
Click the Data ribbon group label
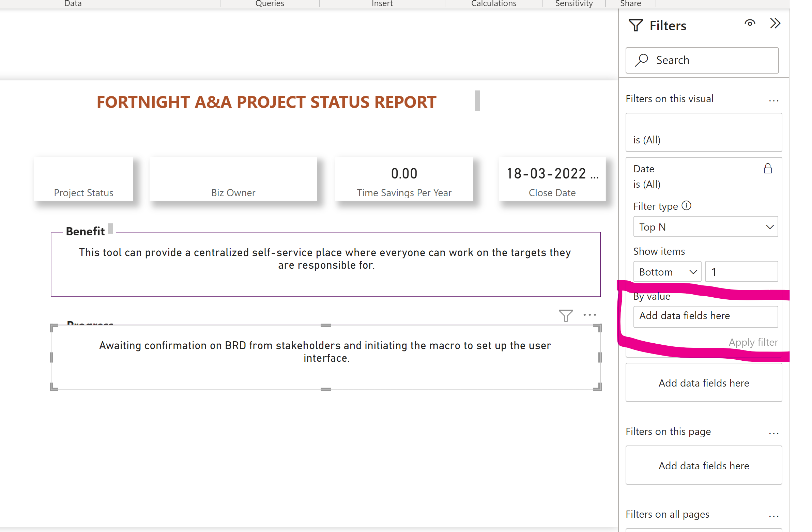[73, 4]
